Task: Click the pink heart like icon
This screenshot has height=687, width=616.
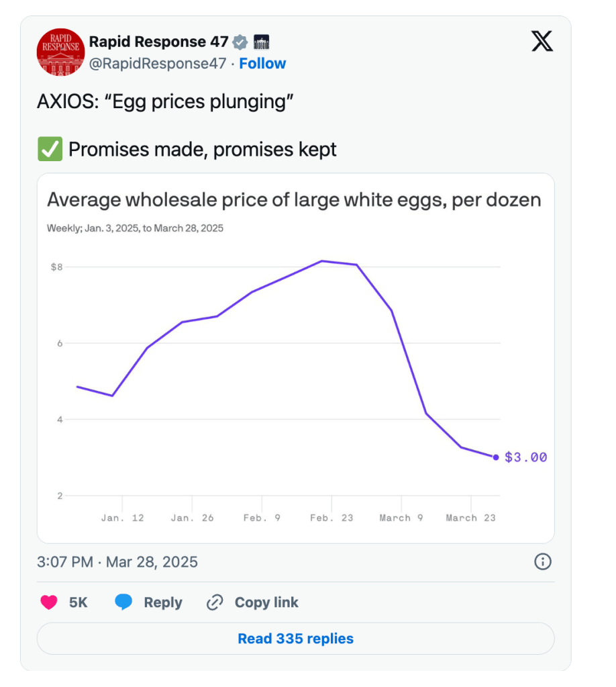Action: tap(49, 602)
